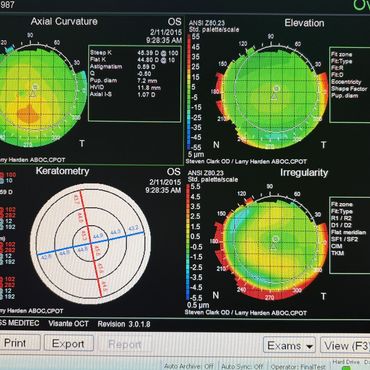Click the Astigmatism 0.59 D row
This screenshot has height=370, width=370.
coord(123,67)
